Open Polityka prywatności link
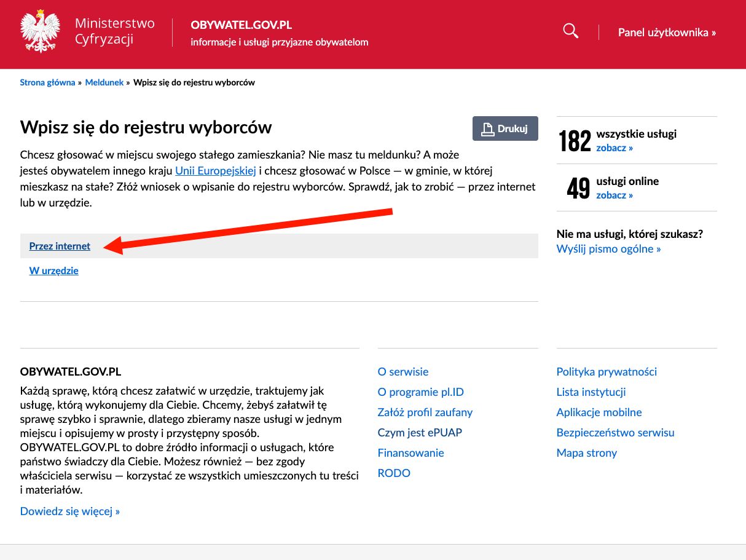Viewport: 746px width, 560px height. click(x=607, y=371)
